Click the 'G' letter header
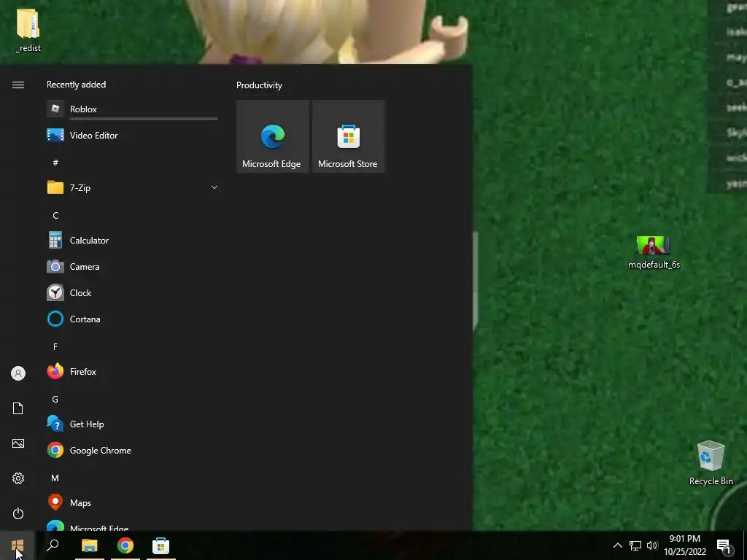This screenshot has height=560, width=747. pyautogui.click(x=55, y=399)
